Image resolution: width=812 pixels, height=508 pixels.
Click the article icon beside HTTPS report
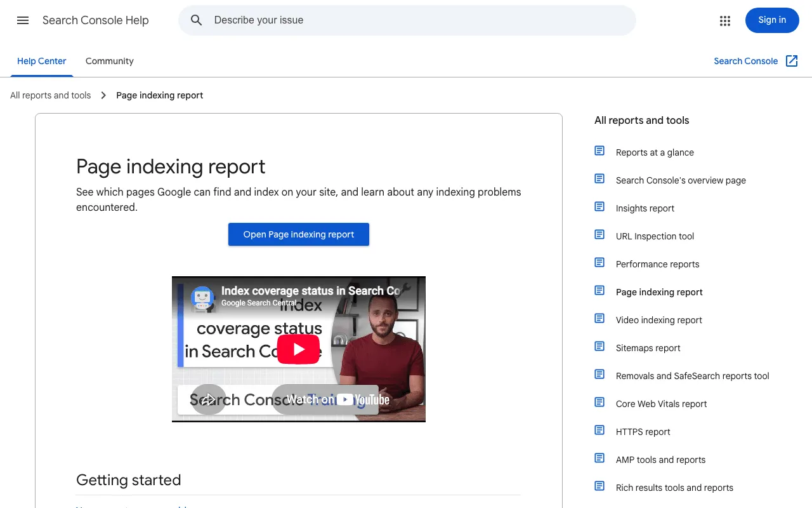599,430
